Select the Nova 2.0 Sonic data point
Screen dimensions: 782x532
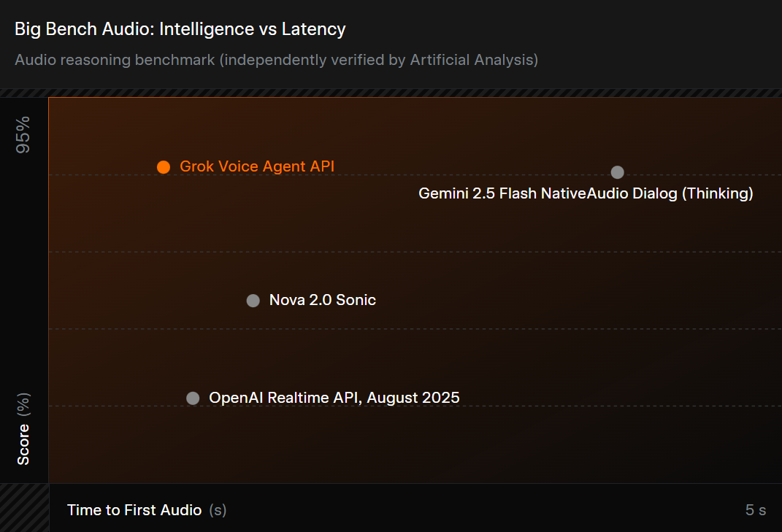point(253,300)
